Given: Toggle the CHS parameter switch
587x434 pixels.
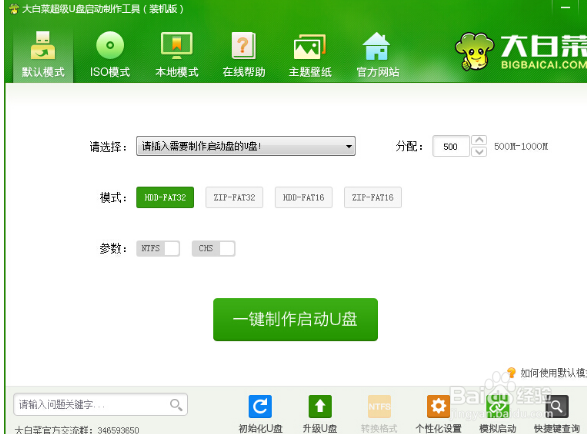Looking at the screenshot, I should coord(213,248).
